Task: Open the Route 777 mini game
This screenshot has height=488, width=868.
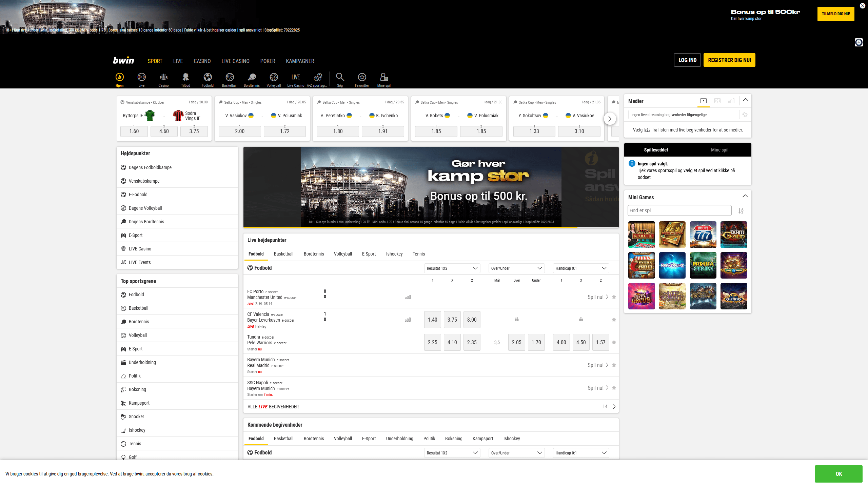Action: point(703,235)
